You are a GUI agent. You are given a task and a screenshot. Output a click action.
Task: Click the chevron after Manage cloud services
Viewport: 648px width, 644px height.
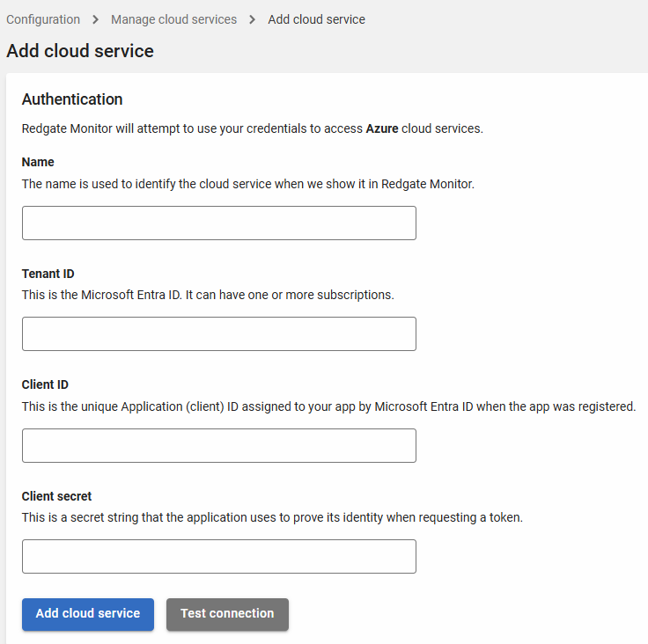coord(253,19)
